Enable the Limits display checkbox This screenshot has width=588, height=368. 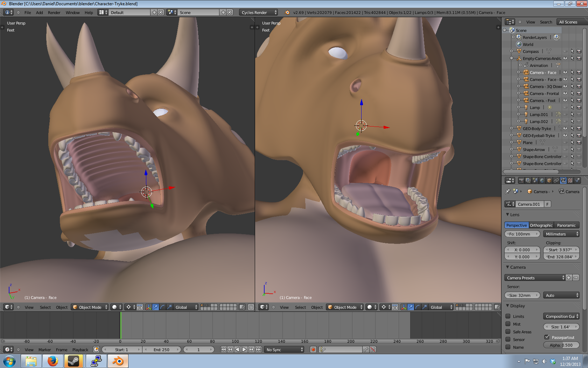pos(508,316)
